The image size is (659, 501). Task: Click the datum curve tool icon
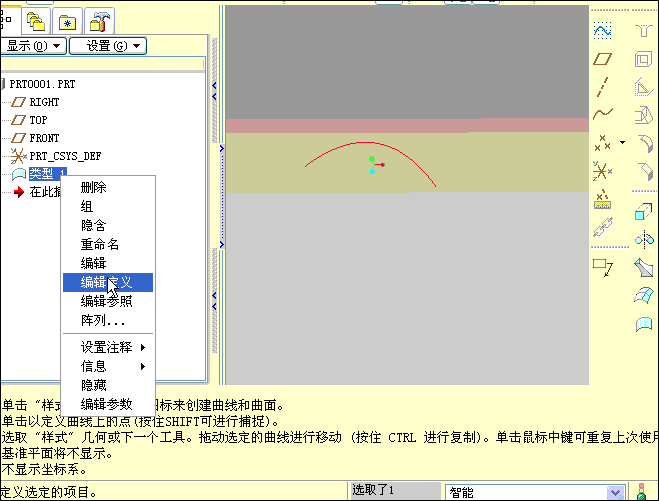(603, 113)
